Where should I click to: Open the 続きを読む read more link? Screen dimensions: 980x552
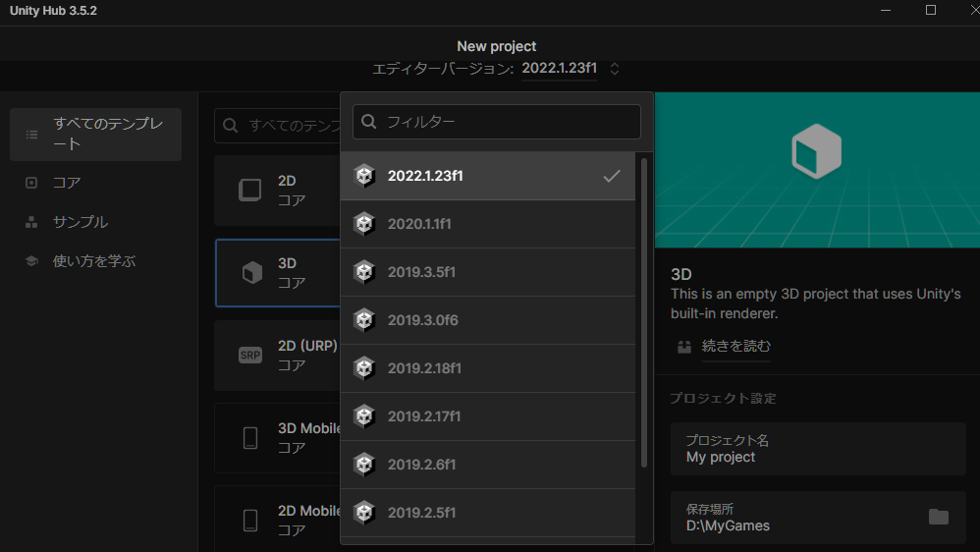tap(735, 347)
